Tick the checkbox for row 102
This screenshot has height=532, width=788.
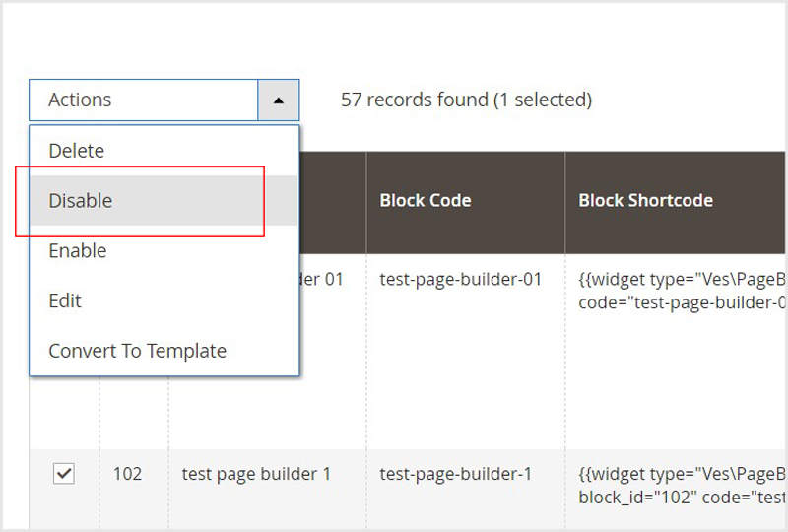[64, 474]
